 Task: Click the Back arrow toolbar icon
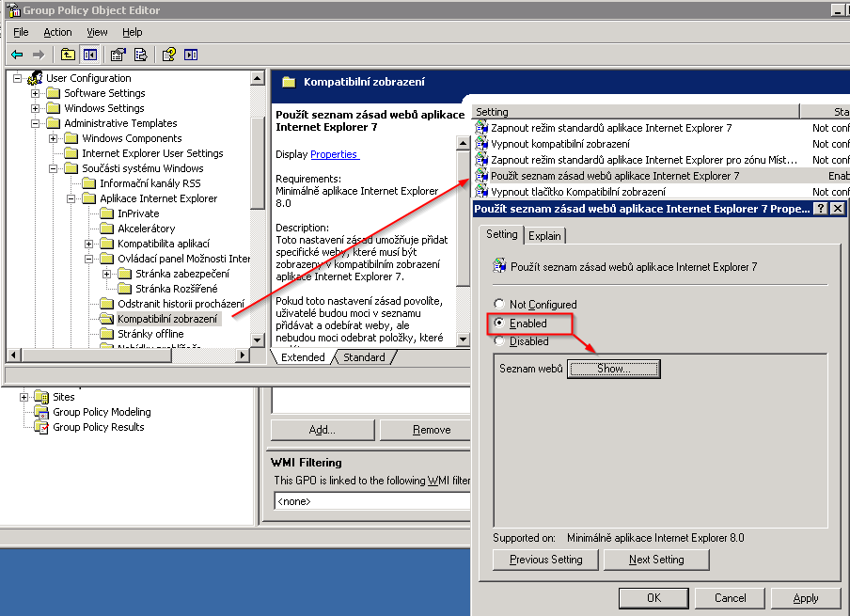click(17, 55)
